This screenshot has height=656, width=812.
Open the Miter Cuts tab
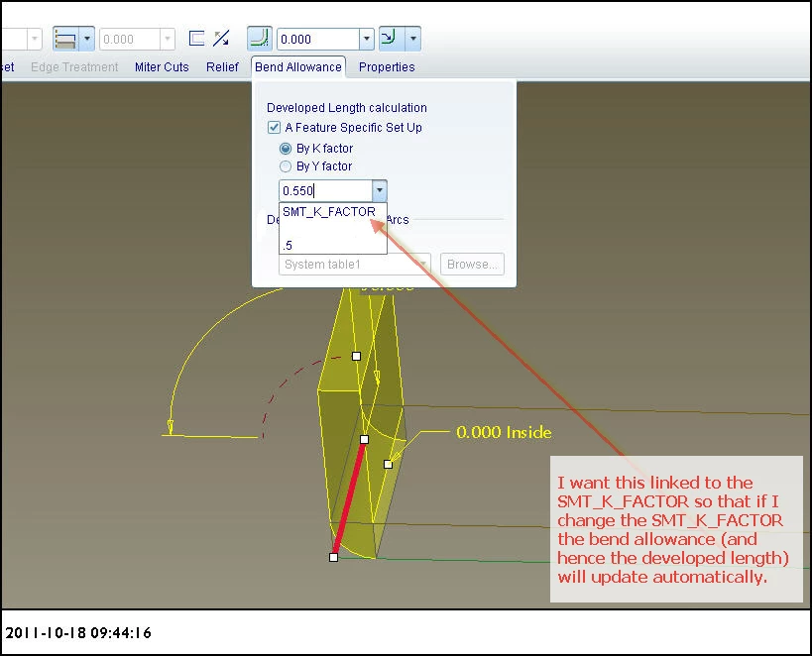pyautogui.click(x=162, y=66)
